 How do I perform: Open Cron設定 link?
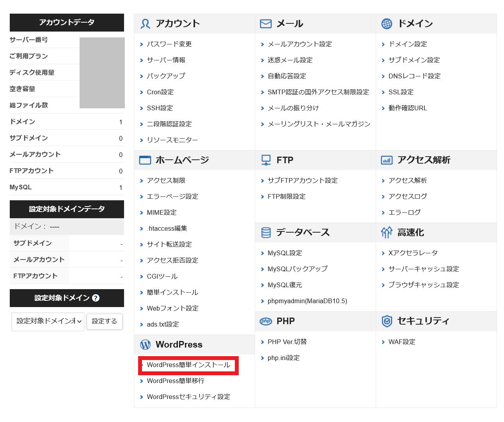160,92
